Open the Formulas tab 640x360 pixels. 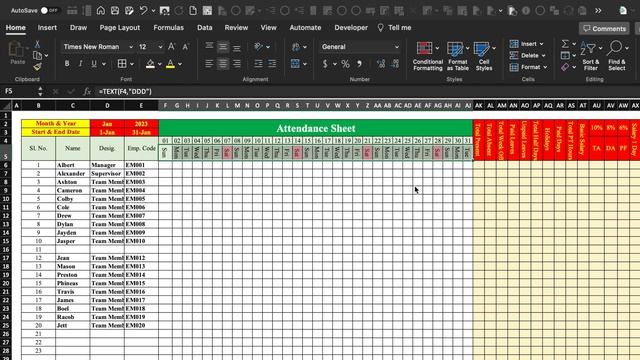tap(169, 28)
